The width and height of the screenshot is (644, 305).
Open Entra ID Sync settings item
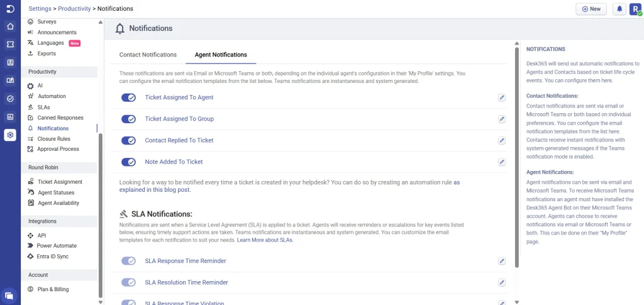53,257
